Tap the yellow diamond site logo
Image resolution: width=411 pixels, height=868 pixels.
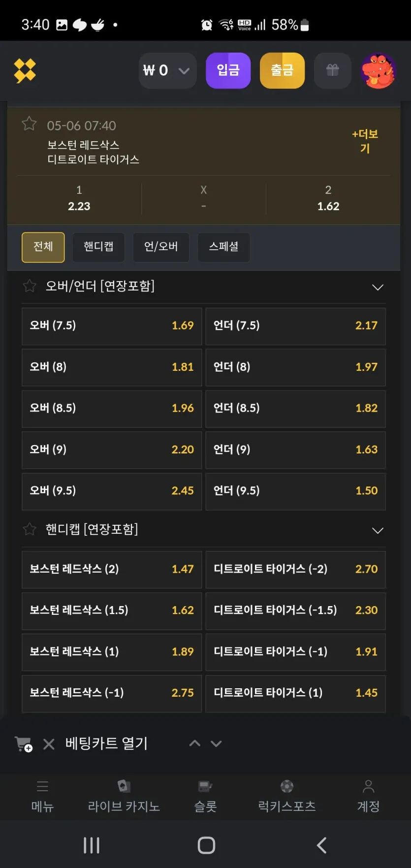(x=25, y=70)
